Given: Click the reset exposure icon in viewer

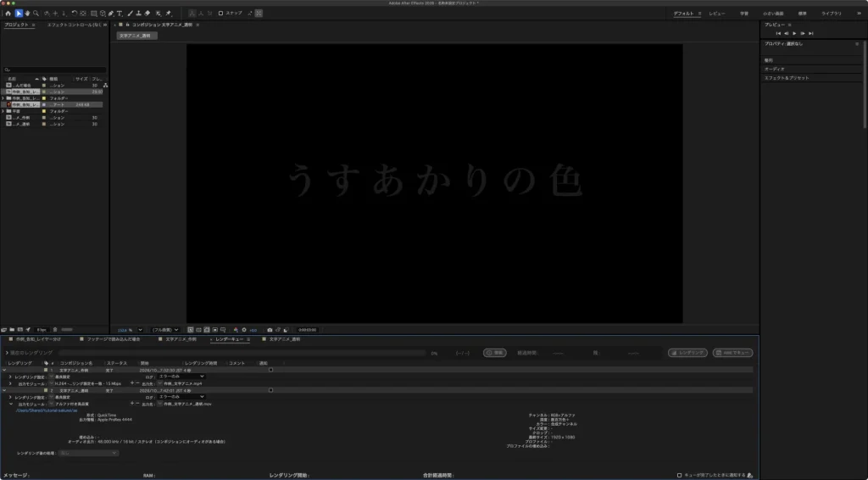Looking at the screenshot, I should click(x=243, y=330).
